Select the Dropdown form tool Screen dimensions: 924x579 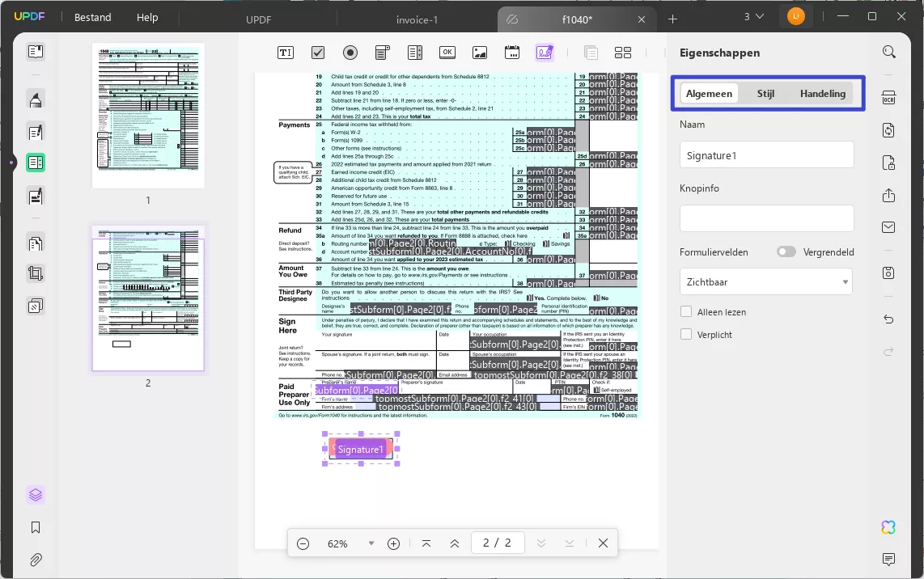pos(383,53)
